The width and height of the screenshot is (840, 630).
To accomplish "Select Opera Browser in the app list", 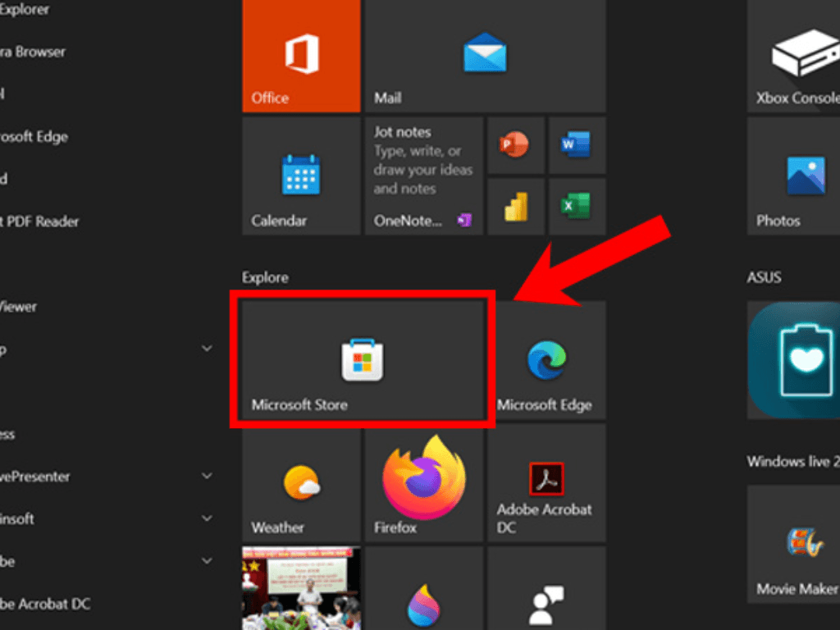I will [33, 52].
